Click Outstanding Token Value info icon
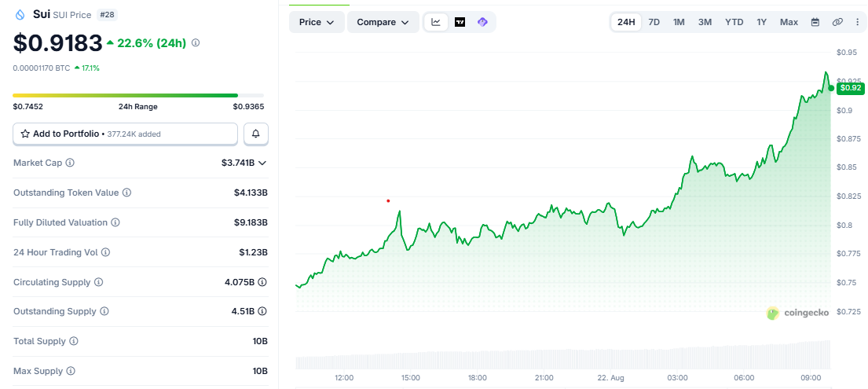Image resolution: width=868 pixels, height=389 pixels. coord(126,193)
